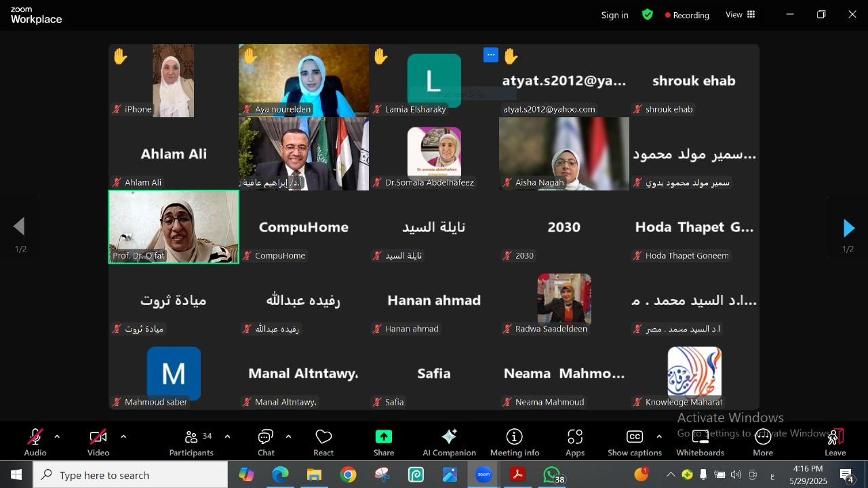
Task: Open the More options menu
Action: coord(763,443)
